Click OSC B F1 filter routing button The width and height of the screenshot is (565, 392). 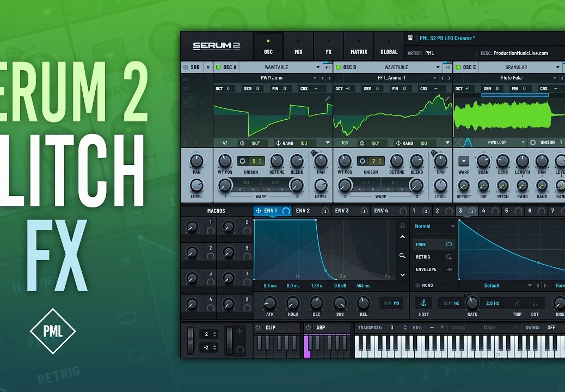[447, 67]
